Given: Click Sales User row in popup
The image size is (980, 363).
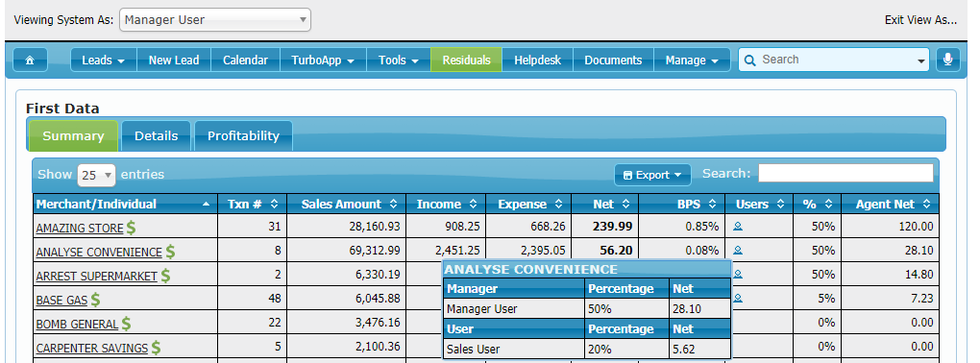Looking at the screenshot, I should coord(587,350).
